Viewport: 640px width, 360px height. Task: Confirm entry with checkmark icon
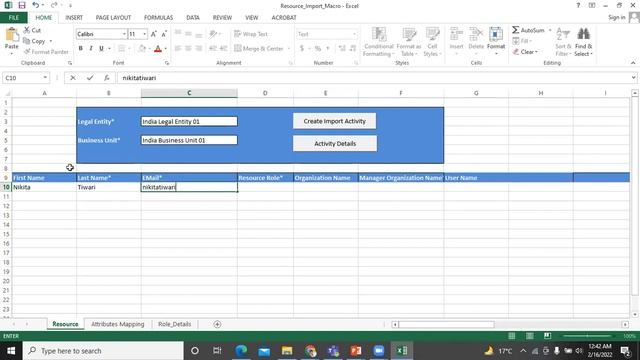90,78
